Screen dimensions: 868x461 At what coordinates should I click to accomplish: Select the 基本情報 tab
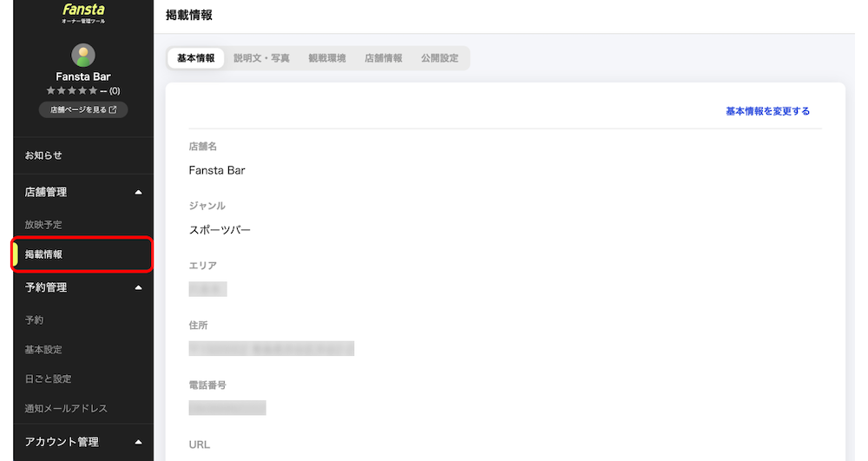(x=196, y=58)
